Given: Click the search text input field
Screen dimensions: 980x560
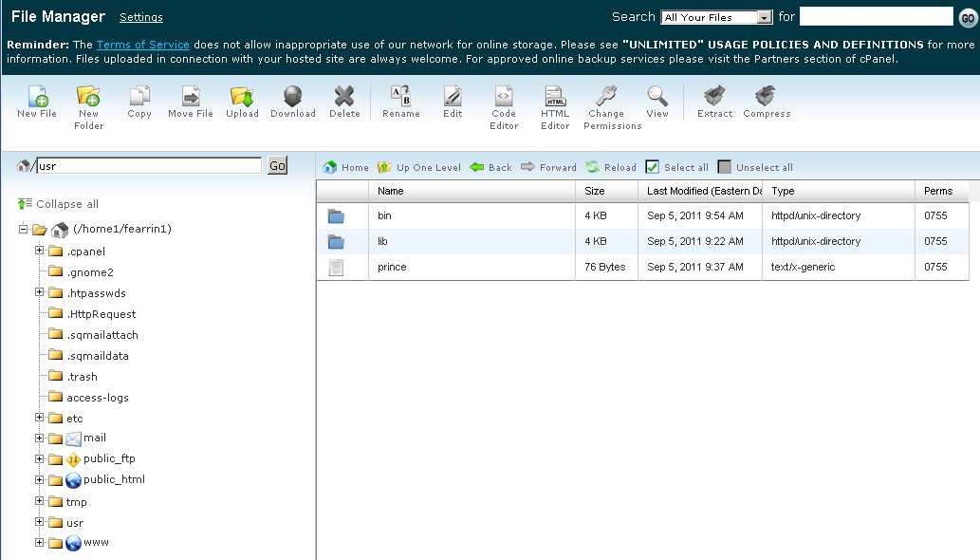Looking at the screenshot, I should 875,17.
